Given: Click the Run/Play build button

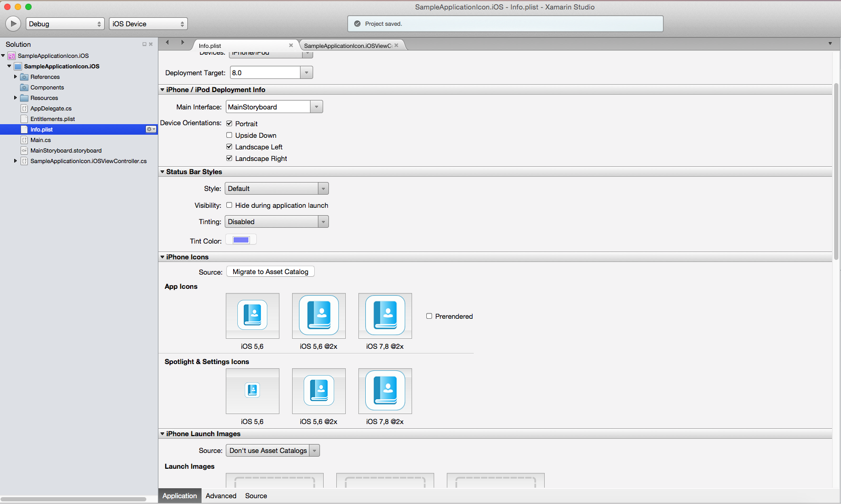Looking at the screenshot, I should pos(13,24).
